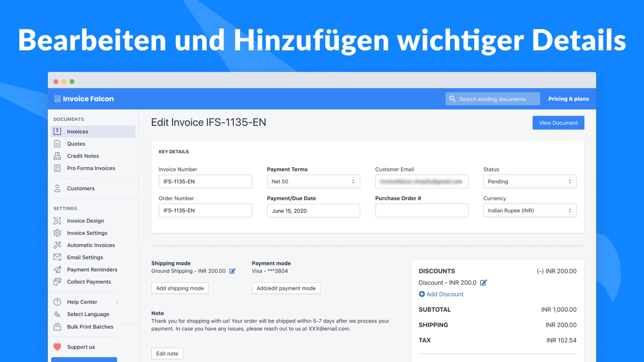Click the Collect Payments card icon
This screenshot has height=362, width=644.
57,282
